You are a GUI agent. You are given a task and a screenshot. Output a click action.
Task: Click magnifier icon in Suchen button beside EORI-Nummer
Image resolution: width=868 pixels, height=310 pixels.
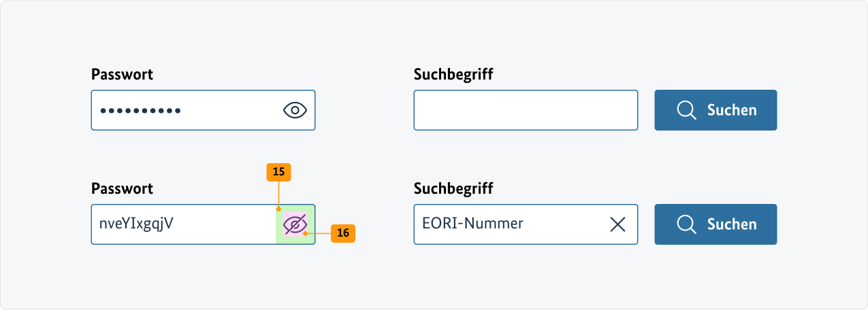click(686, 224)
